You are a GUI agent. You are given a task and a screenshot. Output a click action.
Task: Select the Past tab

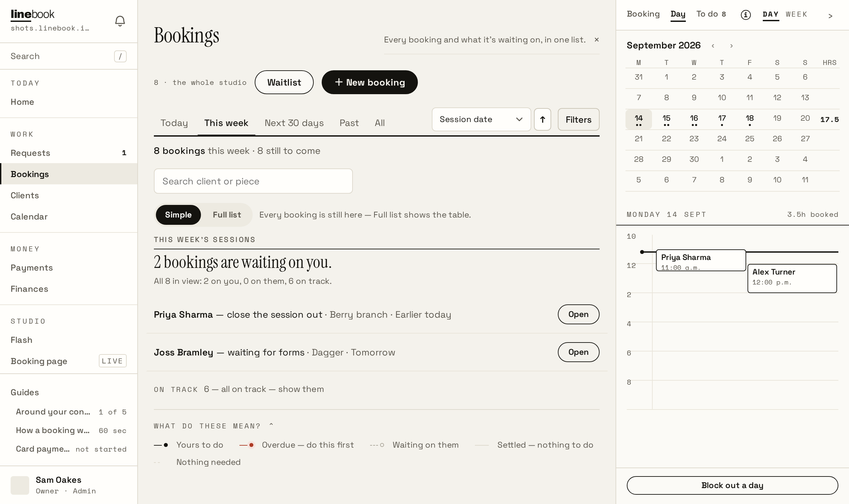coord(349,123)
